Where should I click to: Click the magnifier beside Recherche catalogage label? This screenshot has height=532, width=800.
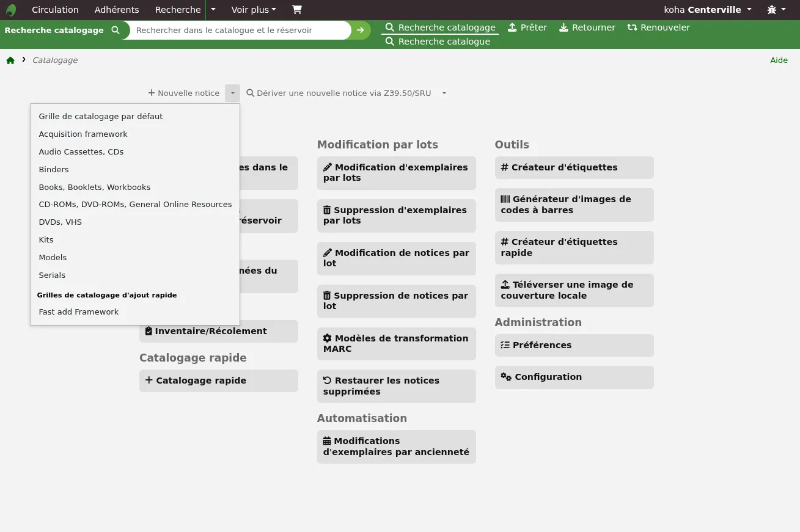(116, 30)
